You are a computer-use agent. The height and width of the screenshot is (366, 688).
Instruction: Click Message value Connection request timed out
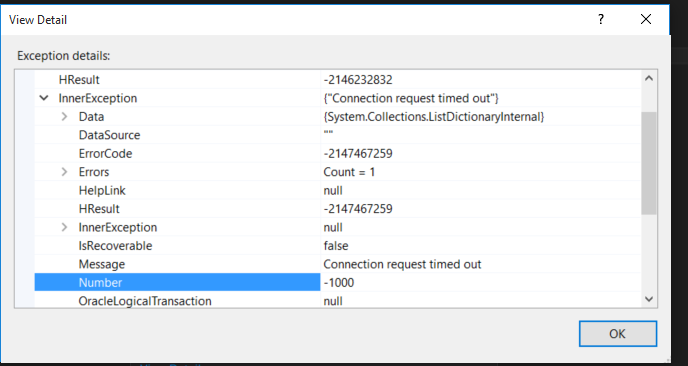402,264
